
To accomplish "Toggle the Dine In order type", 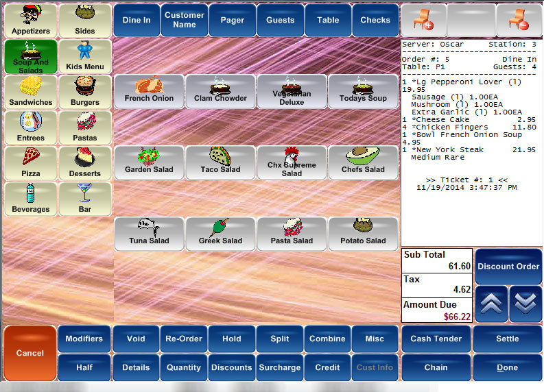I will click(137, 20).
